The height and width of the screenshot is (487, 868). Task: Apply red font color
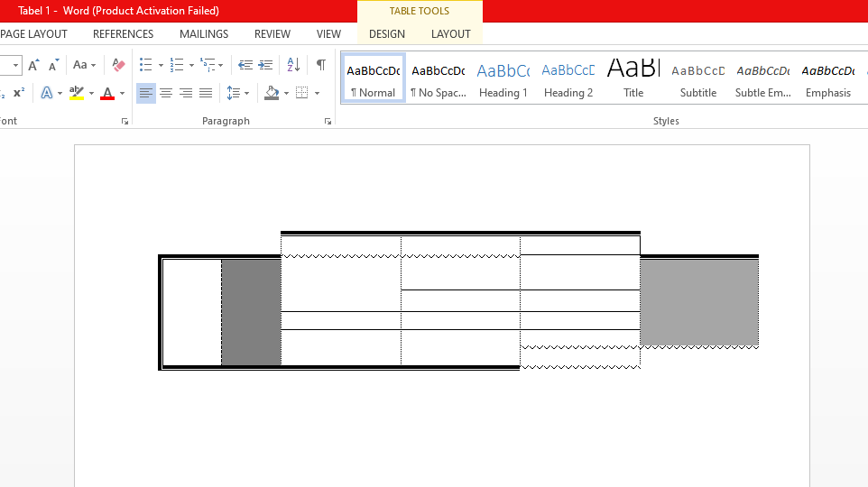pyautogui.click(x=107, y=93)
